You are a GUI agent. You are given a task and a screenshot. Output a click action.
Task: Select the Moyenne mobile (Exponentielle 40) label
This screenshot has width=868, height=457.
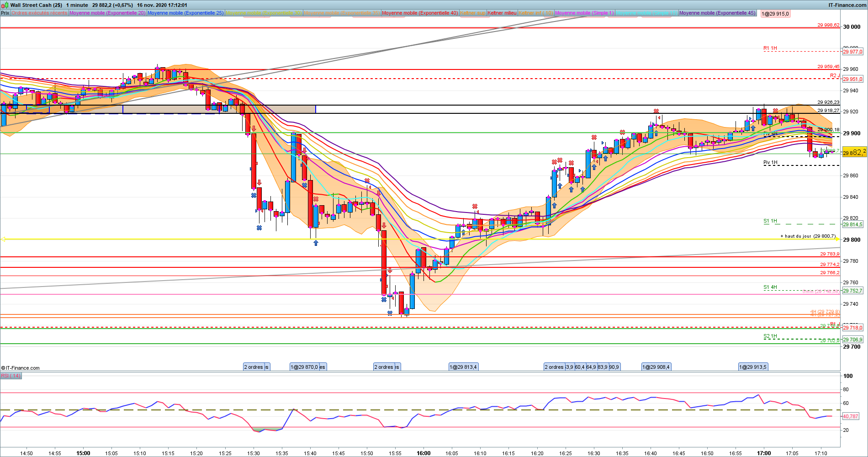tap(420, 13)
